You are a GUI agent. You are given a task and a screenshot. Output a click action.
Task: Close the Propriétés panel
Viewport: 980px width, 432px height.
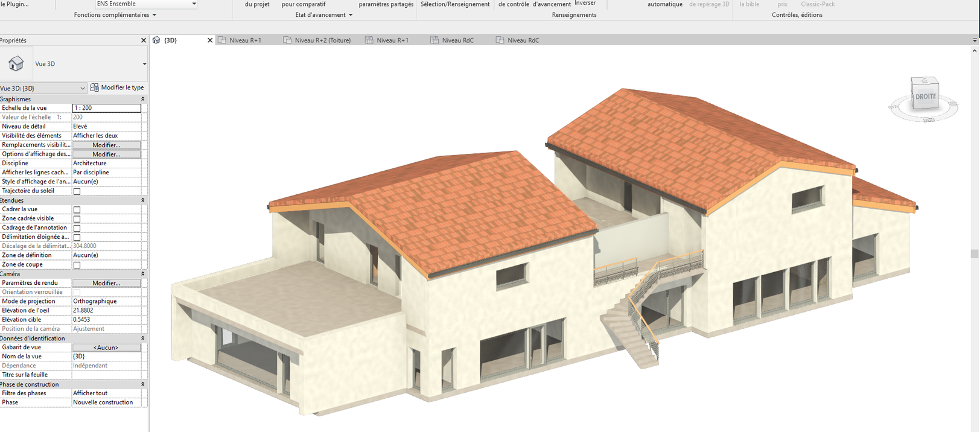[x=144, y=40]
